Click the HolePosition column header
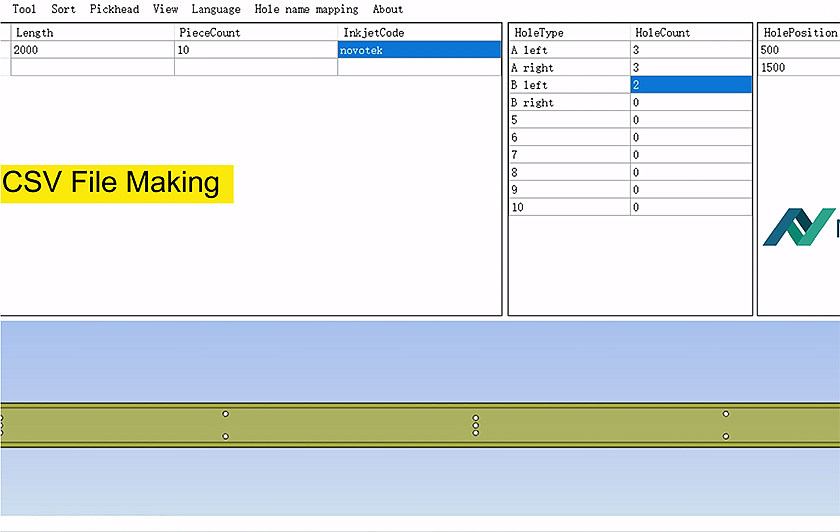Screen dimensions: 840x532 point(799,33)
